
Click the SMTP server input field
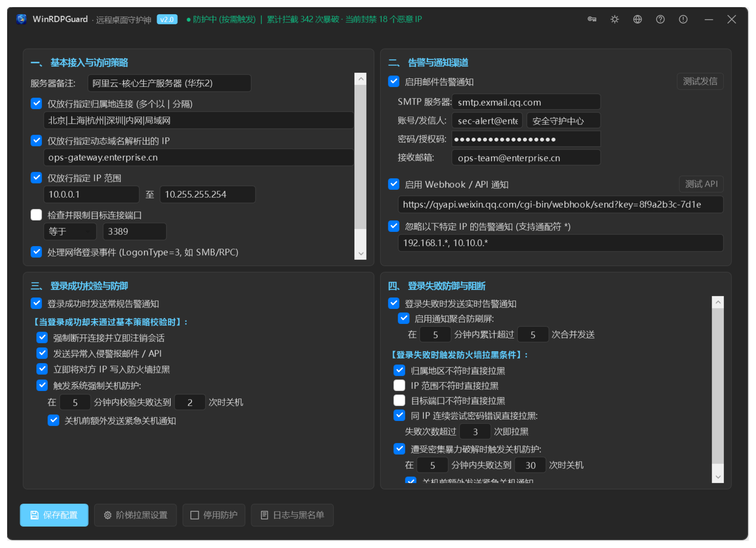click(x=526, y=102)
